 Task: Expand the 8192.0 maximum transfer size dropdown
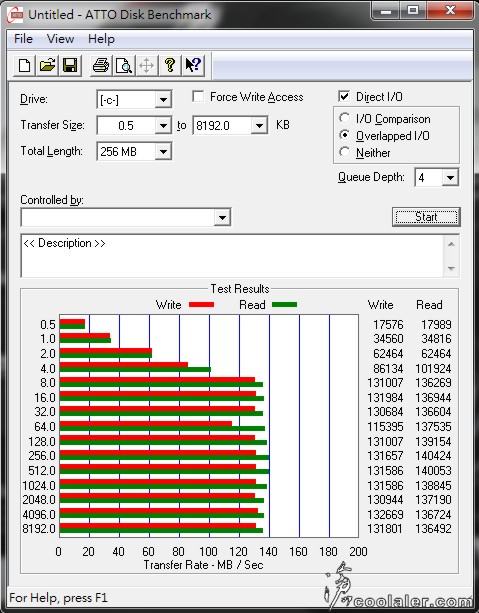(259, 125)
